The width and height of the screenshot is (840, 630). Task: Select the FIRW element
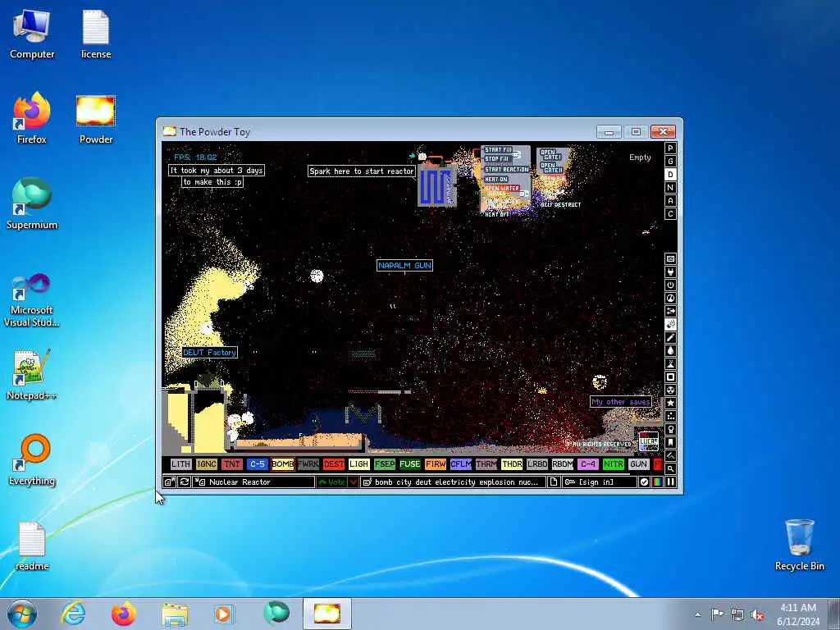coord(435,464)
